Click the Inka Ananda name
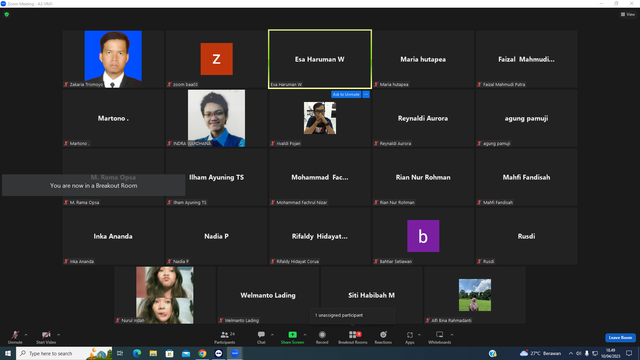 pyautogui.click(x=113, y=236)
